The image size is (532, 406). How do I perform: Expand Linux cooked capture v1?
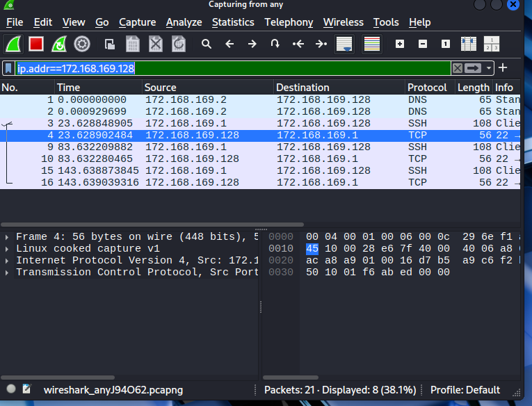(7, 249)
